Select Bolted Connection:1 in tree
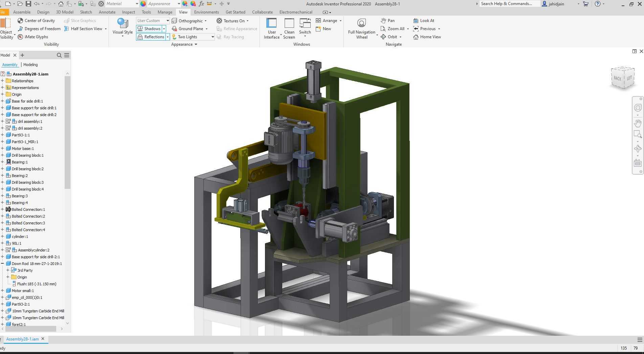Image resolution: width=644 pixels, height=354 pixels. 28,209
